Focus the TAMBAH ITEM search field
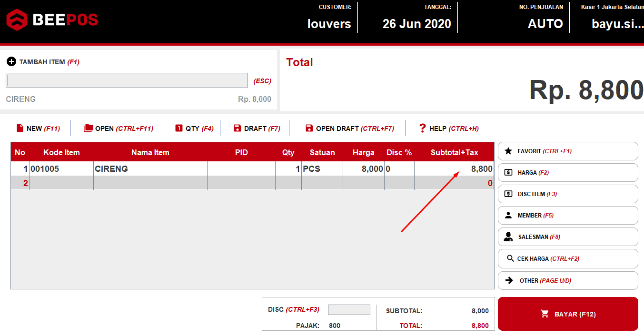 [127, 80]
